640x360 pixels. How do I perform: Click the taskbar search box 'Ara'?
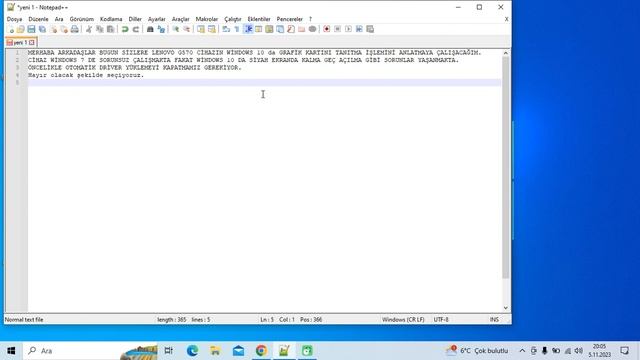[x=90, y=351]
